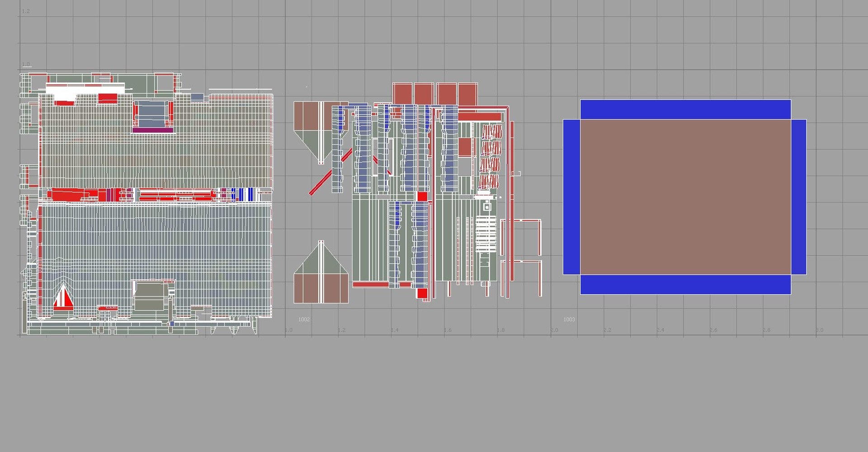Select the large brown UV shell center
Viewport: 868px width, 452px height.
[685, 197]
